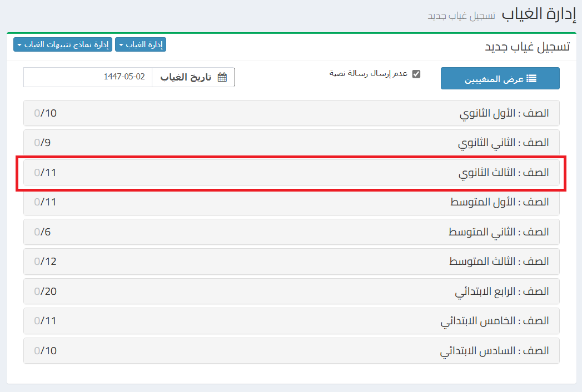Click the calendar icon beside تاريخ الغياب
This screenshot has width=582, height=392.
(x=222, y=77)
